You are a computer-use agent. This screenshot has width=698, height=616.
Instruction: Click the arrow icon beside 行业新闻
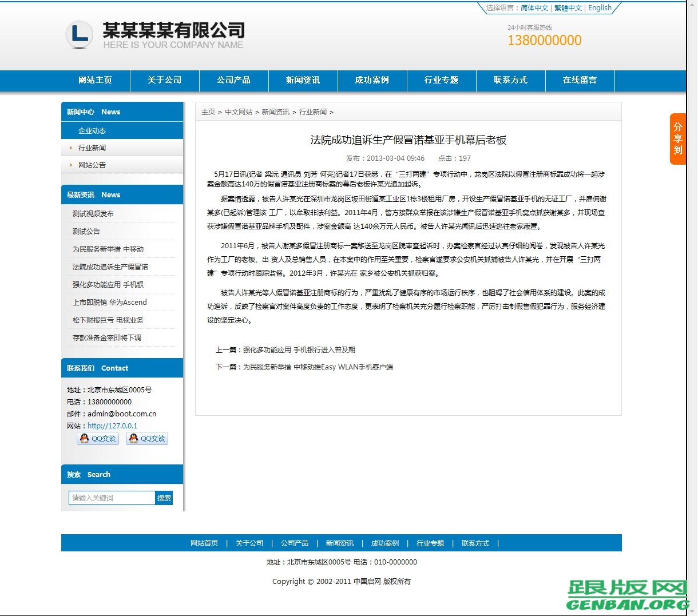(70, 148)
